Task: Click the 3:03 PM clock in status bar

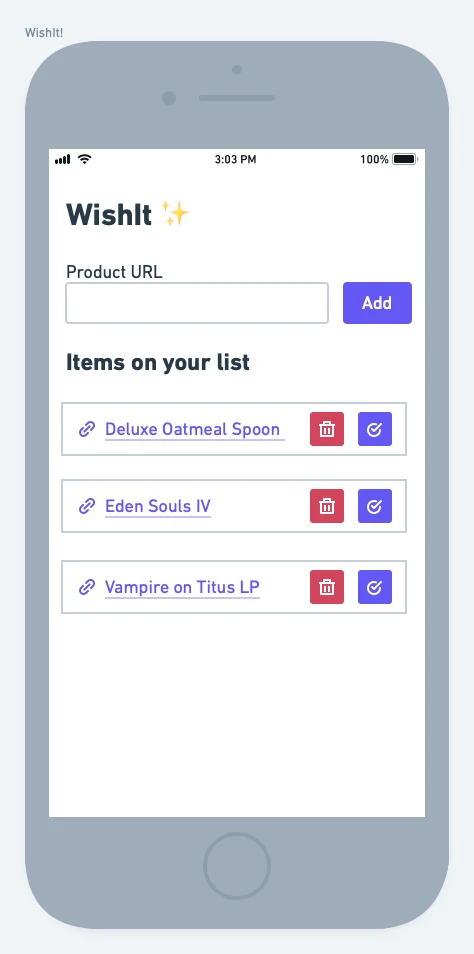Action: [x=235, y=159]
